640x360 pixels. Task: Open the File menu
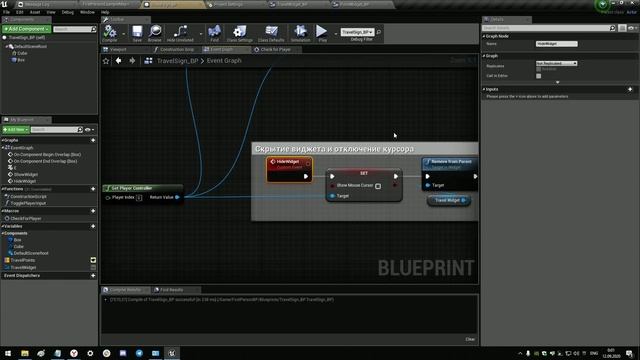pos(7,12)
